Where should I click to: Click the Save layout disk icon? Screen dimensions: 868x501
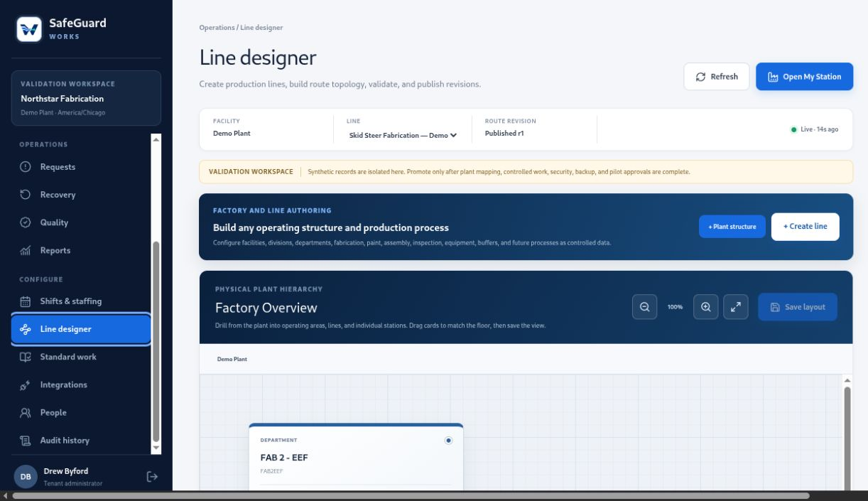point(775,307)
